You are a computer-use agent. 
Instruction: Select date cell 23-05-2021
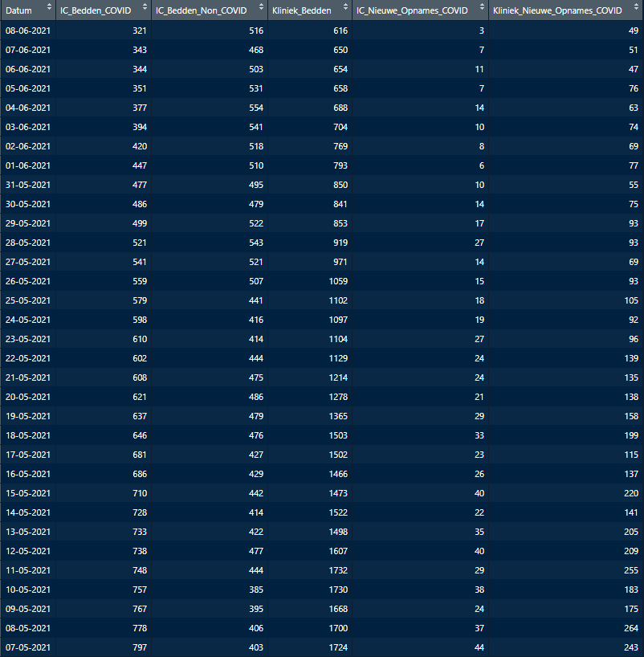pyautogui.click(x=28, y=339)
